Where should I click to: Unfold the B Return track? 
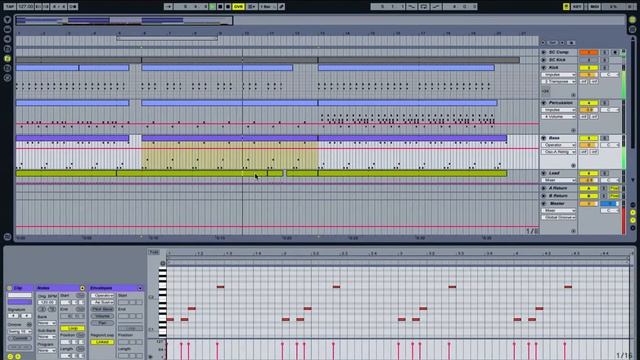tap(543, 196)
